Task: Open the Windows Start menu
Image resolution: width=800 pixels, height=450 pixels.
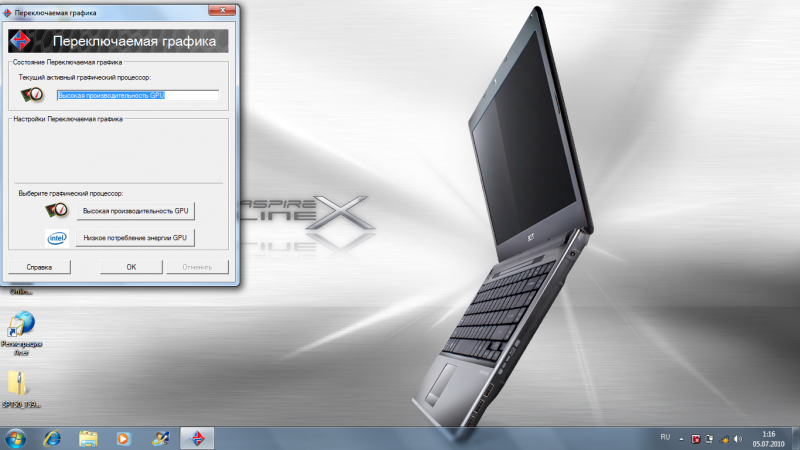Action: (15, 439)
